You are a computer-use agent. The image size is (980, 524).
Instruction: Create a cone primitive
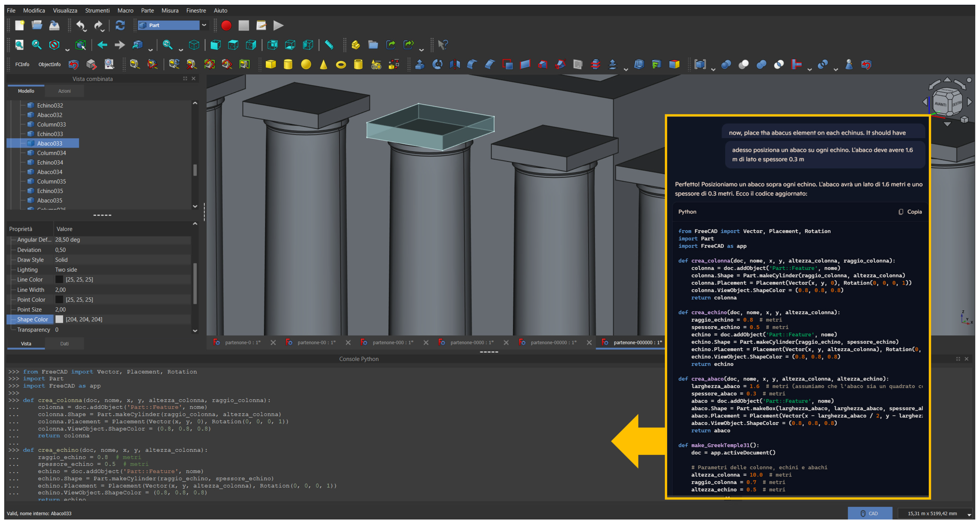pyautogui.click(x=323, y=64)
